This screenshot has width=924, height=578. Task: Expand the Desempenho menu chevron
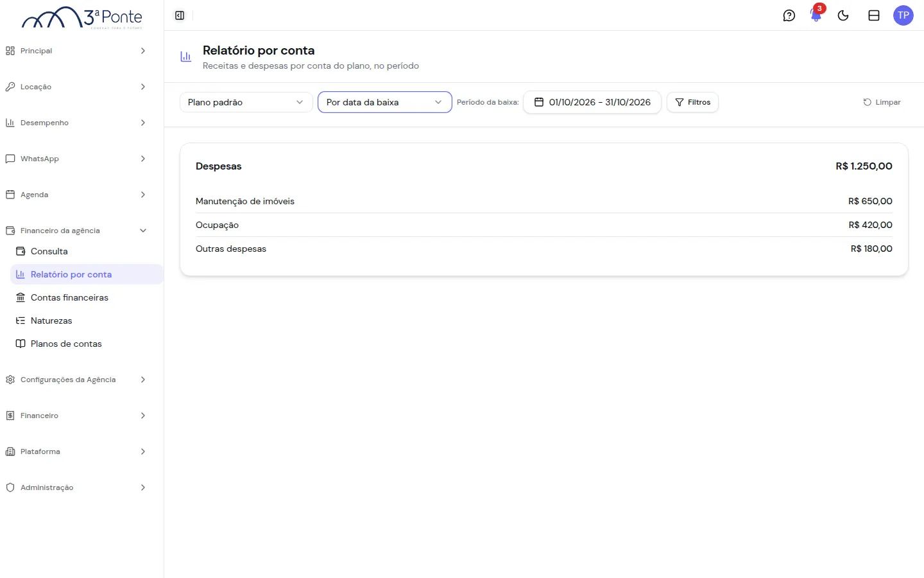(143, 123)
